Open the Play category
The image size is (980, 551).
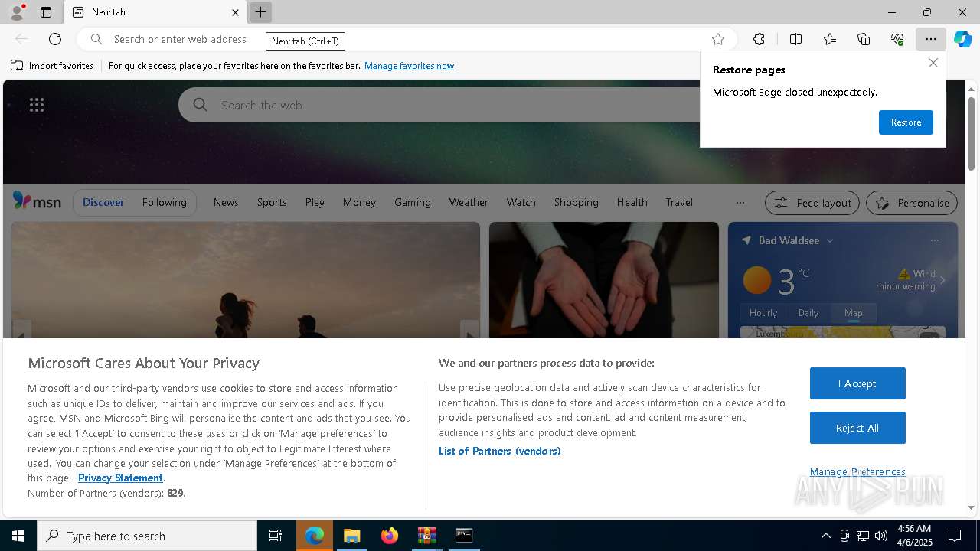pyautogui.click(x=315, y=202)
